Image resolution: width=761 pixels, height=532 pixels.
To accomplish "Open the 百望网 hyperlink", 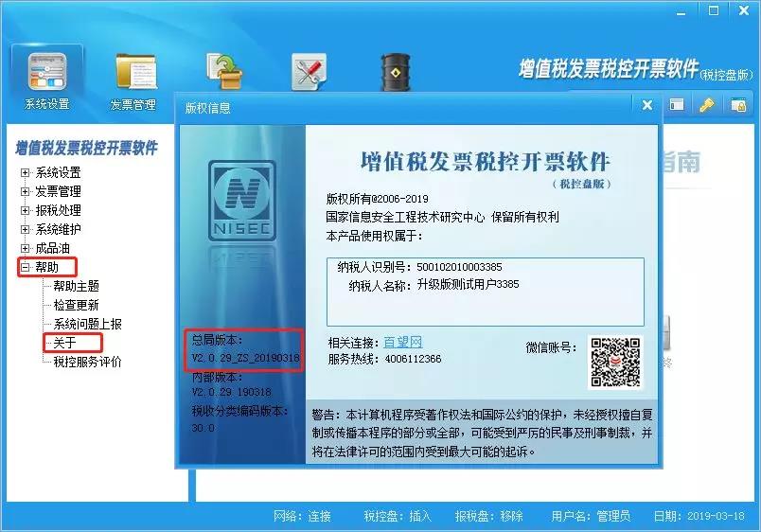I will pos(402,342).
